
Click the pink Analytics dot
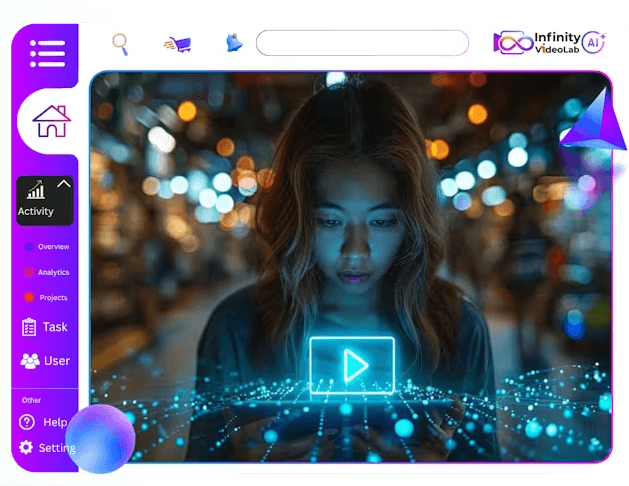coord(29,272)
